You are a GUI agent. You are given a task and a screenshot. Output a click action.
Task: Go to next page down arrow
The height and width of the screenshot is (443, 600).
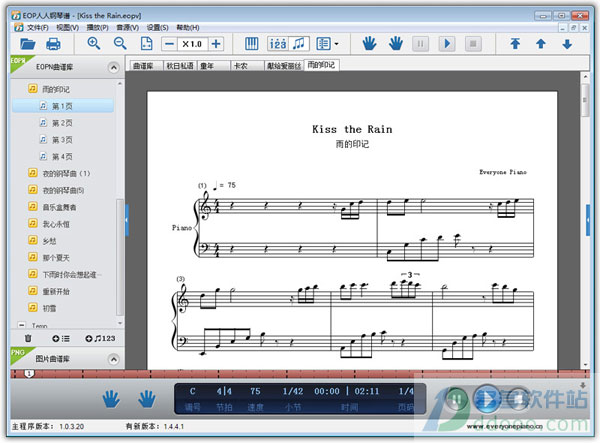[x=567, y=44]
